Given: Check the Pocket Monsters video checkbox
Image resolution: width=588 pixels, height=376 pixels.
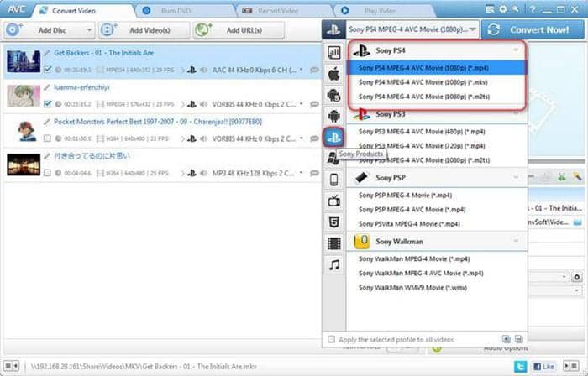Looking at the screenshot, I should [47, 138].
